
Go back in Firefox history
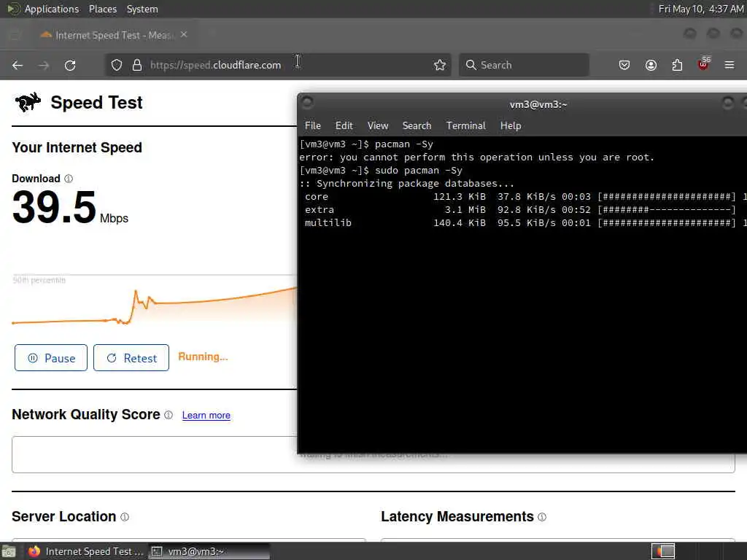[x=18, y=65]
